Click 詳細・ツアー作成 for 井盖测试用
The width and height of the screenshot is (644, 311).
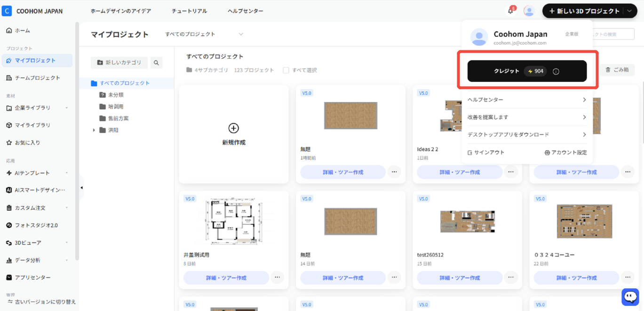click(226, 278)
